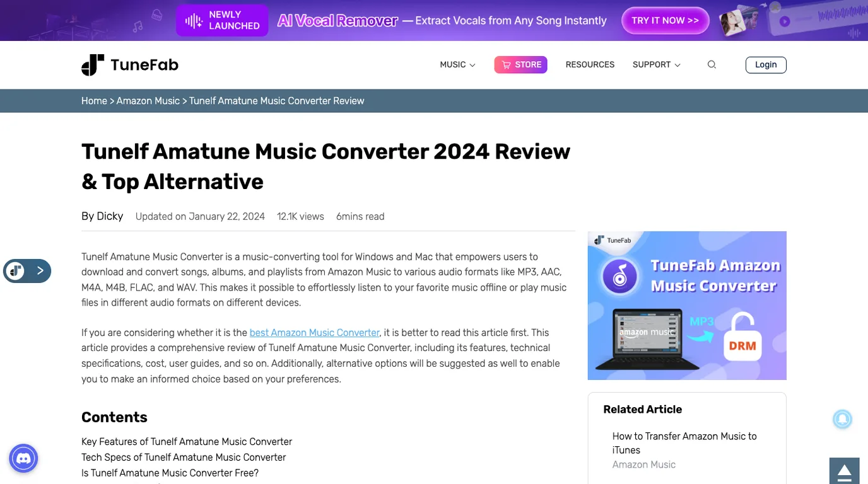Click the scroll-to-top arrow button

pos(844,471)
